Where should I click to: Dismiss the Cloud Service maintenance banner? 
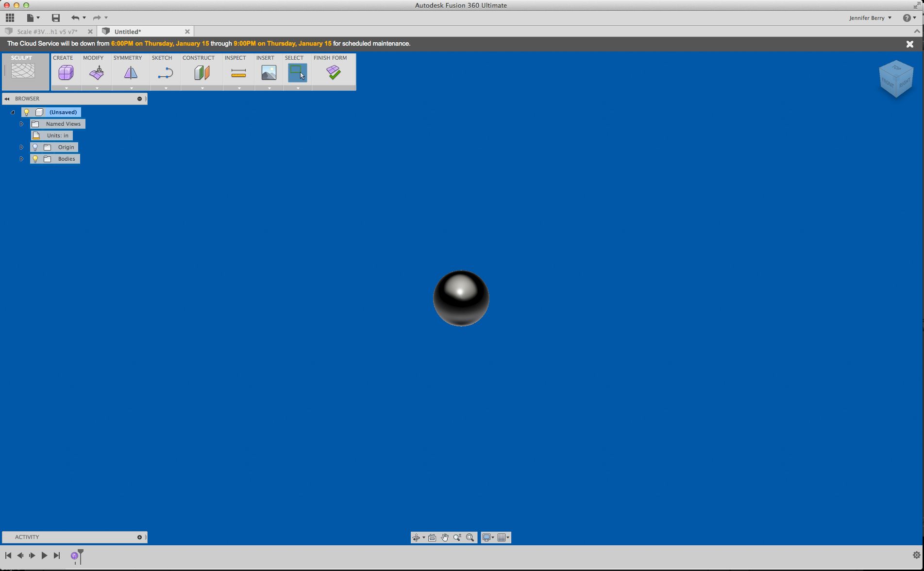point(910,44)
